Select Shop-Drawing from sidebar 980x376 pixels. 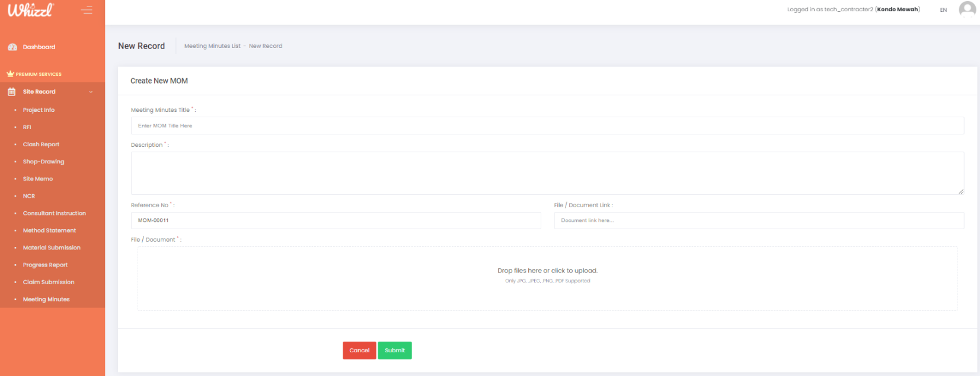(x=43, y=162)
